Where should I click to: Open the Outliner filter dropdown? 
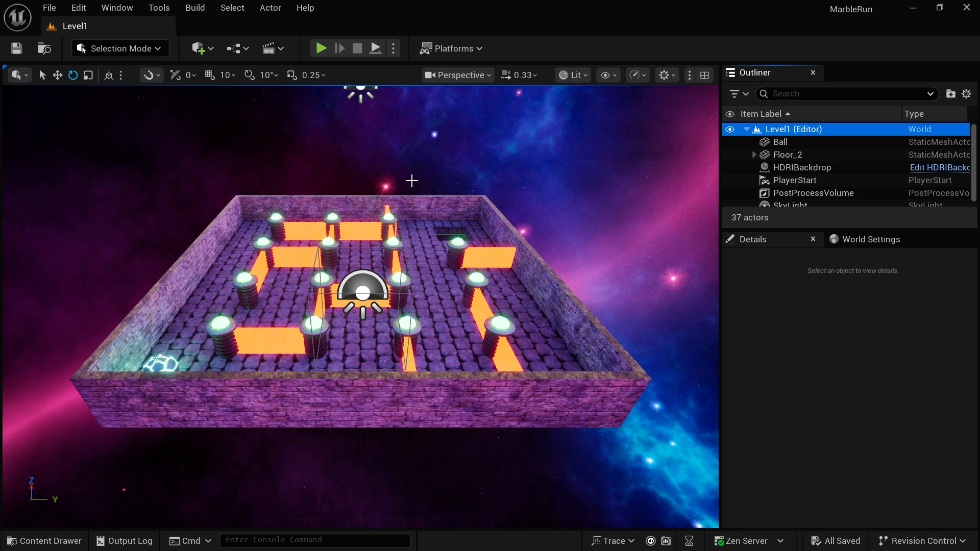click(739, 93)
